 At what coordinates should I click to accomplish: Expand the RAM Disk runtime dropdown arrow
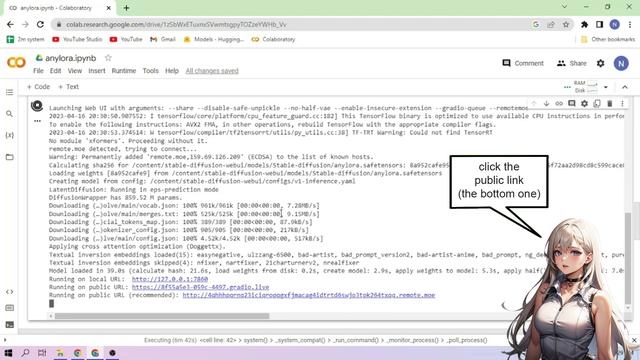point(606,87)
